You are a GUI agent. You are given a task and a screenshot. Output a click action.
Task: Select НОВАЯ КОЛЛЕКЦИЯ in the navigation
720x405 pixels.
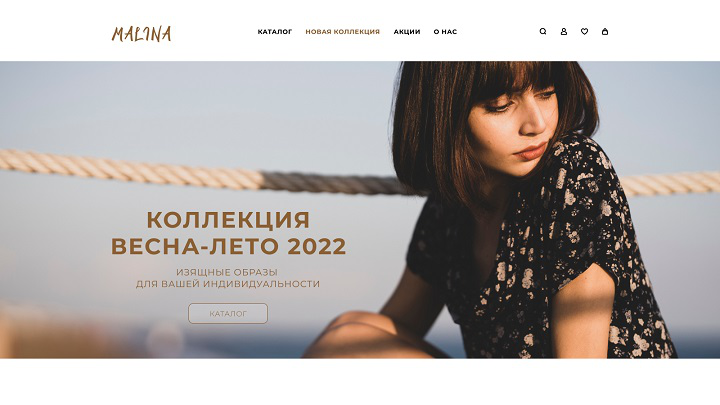(x=343, y=32)
